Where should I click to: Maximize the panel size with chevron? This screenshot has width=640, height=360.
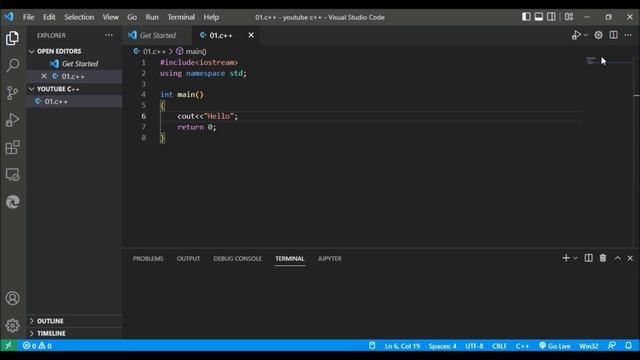coord(618,258)
